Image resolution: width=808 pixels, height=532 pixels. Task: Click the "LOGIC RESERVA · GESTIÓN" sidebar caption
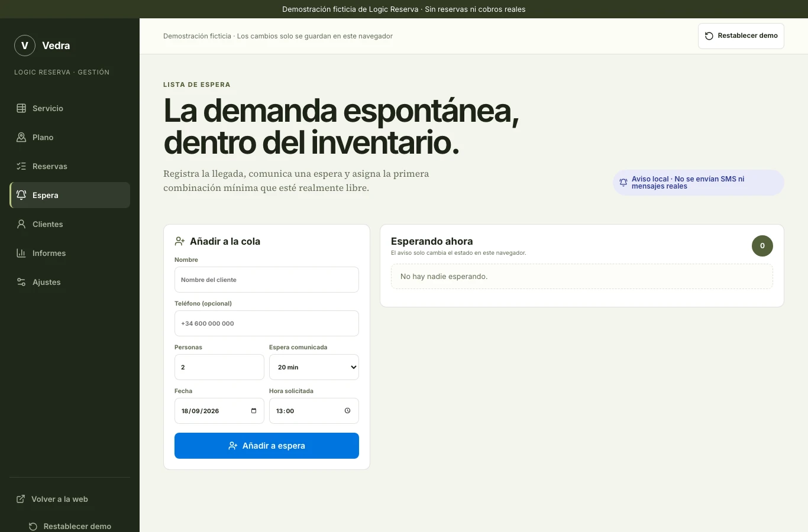(x=62, y=72)
